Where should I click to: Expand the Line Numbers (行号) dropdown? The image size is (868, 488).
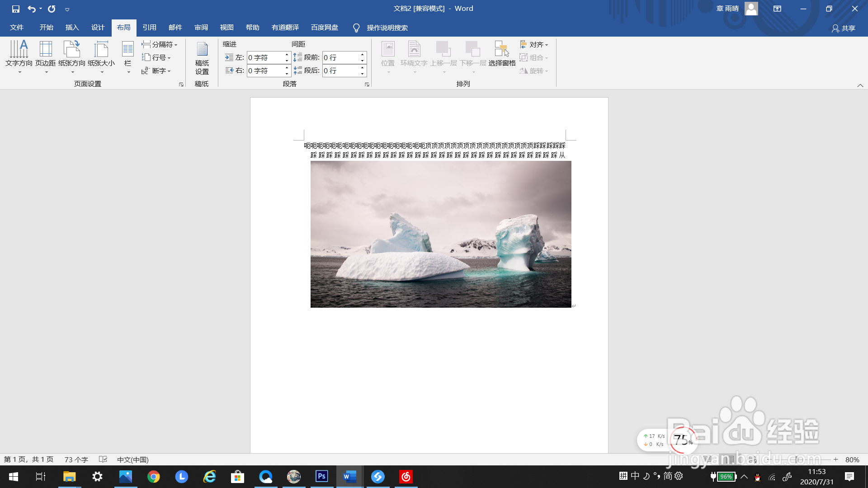[x=156, y=57]
